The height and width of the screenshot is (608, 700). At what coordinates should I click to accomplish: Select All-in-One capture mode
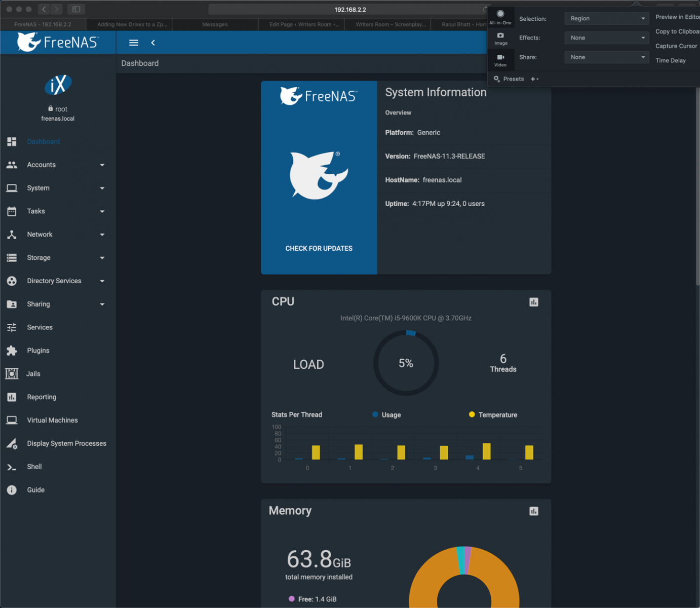[x=500, y=17]
